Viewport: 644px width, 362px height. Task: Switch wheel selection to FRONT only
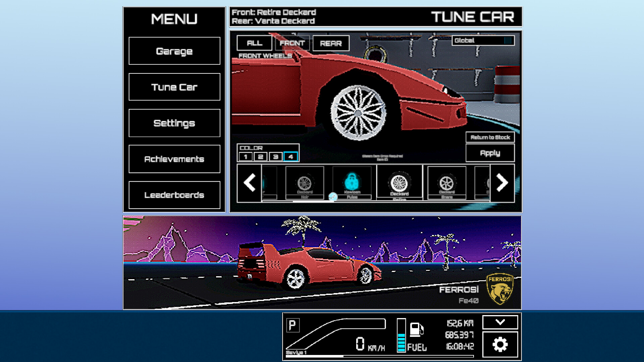[x=291, y=43]
